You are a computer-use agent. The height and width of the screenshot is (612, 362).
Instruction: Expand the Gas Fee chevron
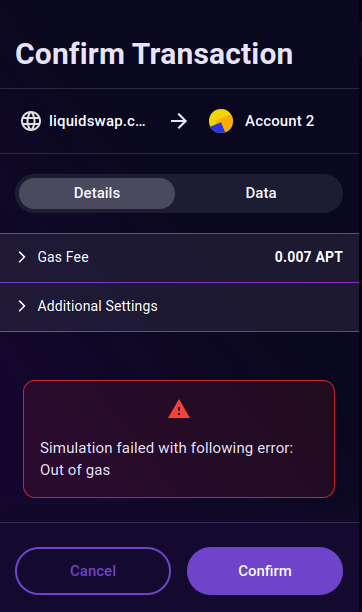22,257
